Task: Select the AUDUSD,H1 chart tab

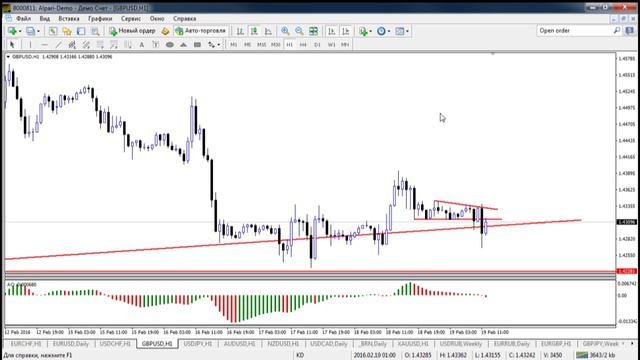Action: pyautogui.click(x=239, y=344)
